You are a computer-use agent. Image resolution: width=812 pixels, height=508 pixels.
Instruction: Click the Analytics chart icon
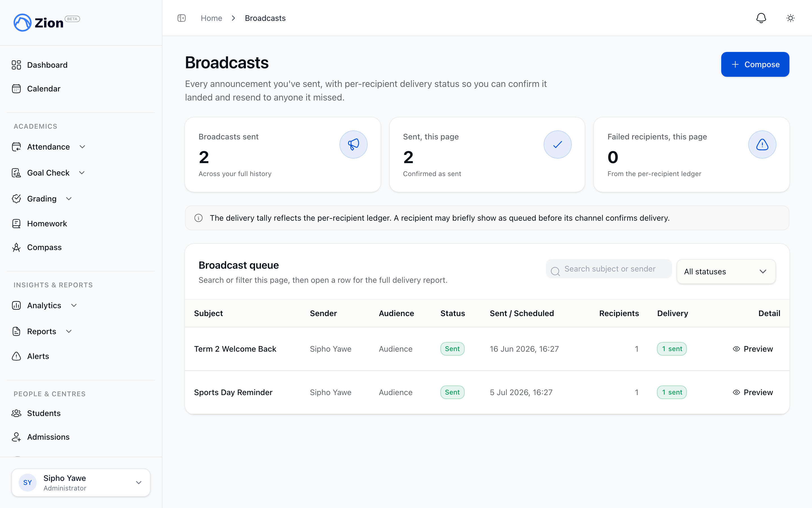(16, 305)
